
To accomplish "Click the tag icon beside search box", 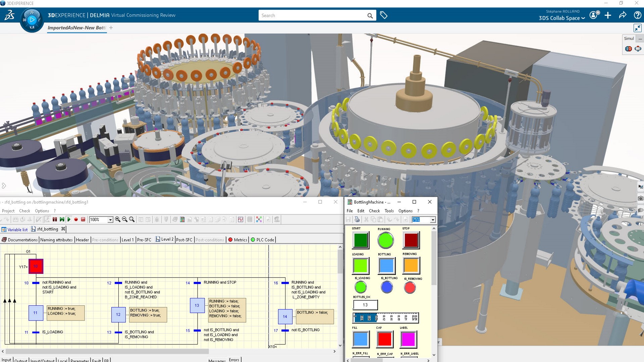I will pos(384,15).
